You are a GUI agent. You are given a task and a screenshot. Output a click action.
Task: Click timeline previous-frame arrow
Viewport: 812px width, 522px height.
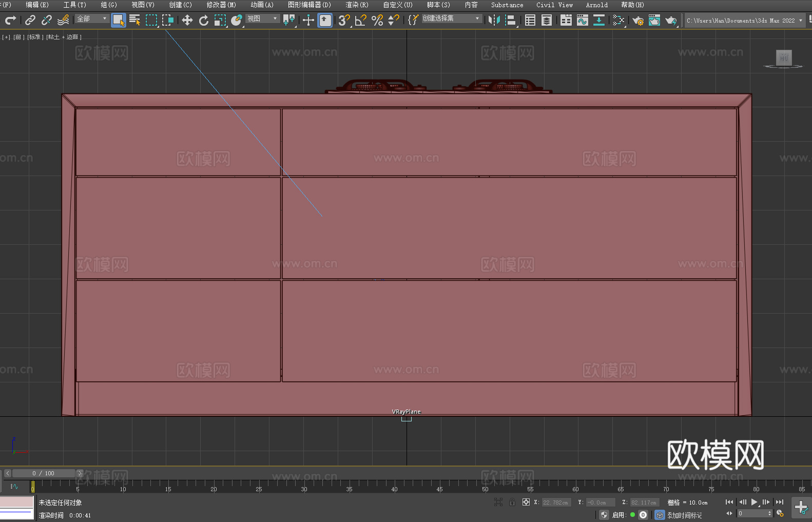(x=7, y=473)
